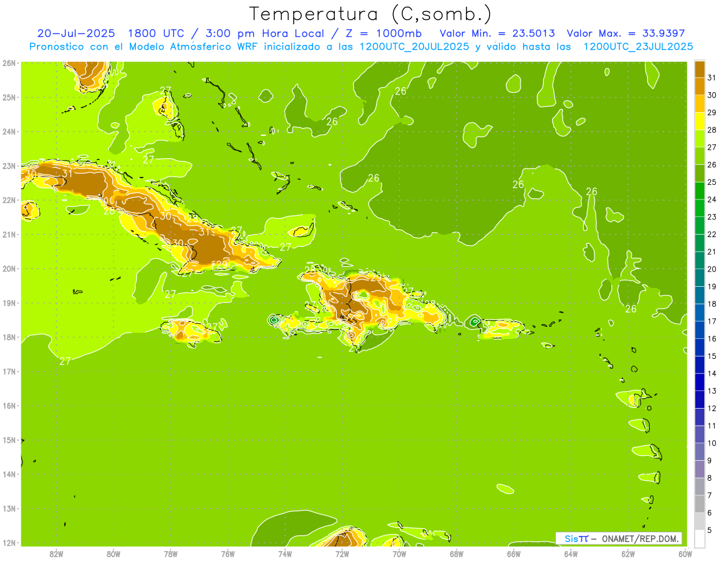Click the 20 label on color scale

712,269
